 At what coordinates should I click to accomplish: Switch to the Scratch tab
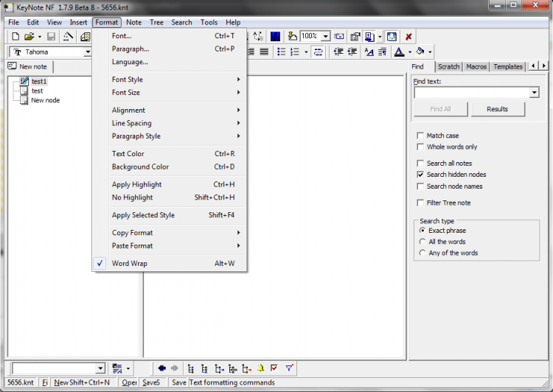pos(448,67)
